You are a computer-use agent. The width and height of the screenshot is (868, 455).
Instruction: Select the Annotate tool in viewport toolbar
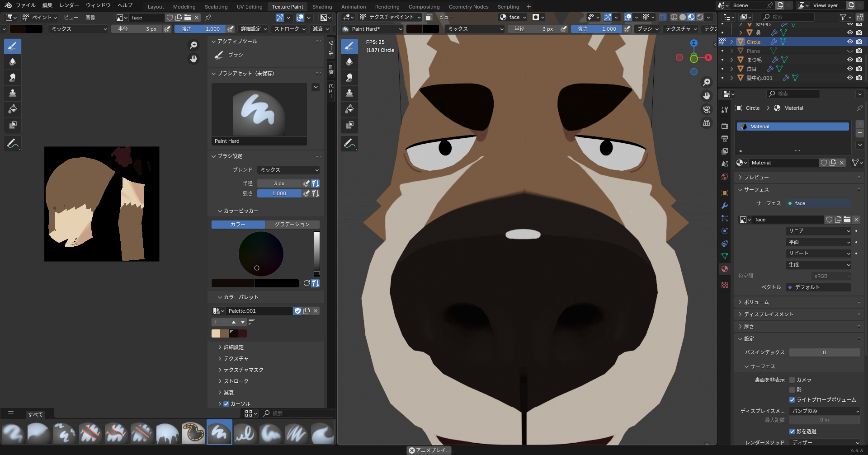coord(349,144)
